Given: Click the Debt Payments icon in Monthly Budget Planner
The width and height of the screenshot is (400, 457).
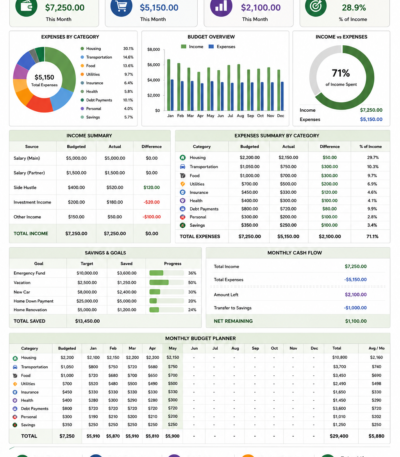Looking at the screenshot, I should click(15, 409).
